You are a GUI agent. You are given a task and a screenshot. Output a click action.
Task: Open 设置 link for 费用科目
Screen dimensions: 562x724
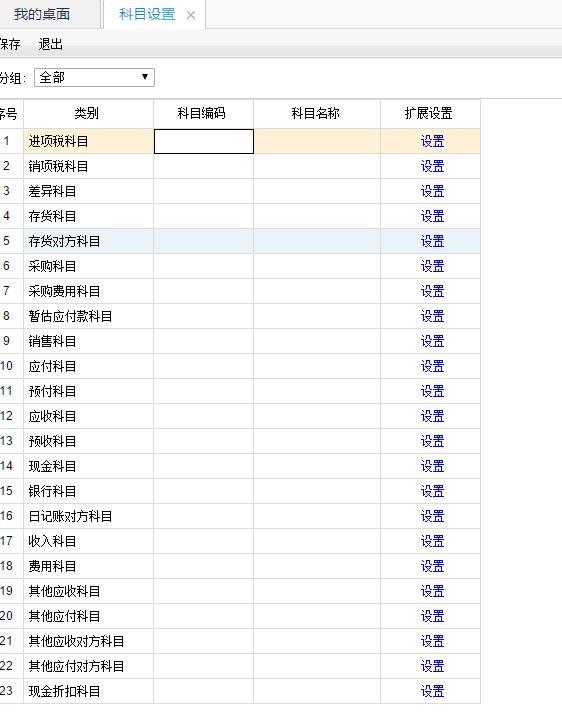pyautogui.click(x=432, y=566)
